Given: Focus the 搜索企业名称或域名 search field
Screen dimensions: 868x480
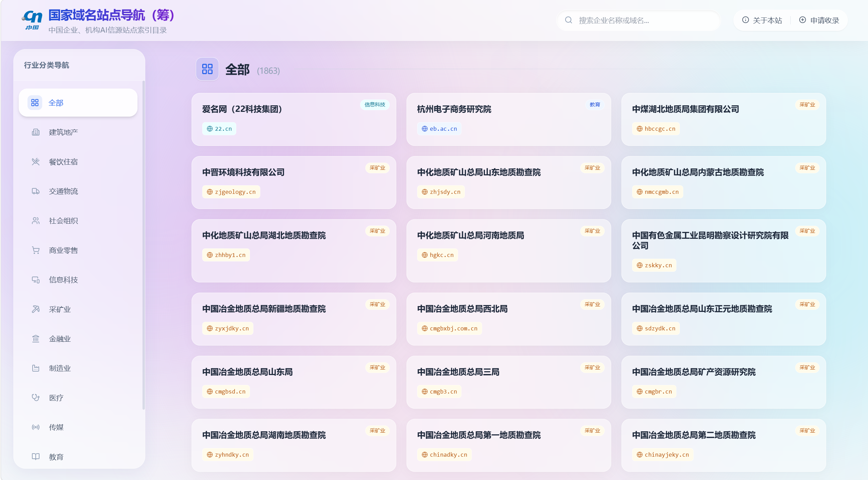Looking at the screenshot, I should pyautogui.click(x=638, y=20).
